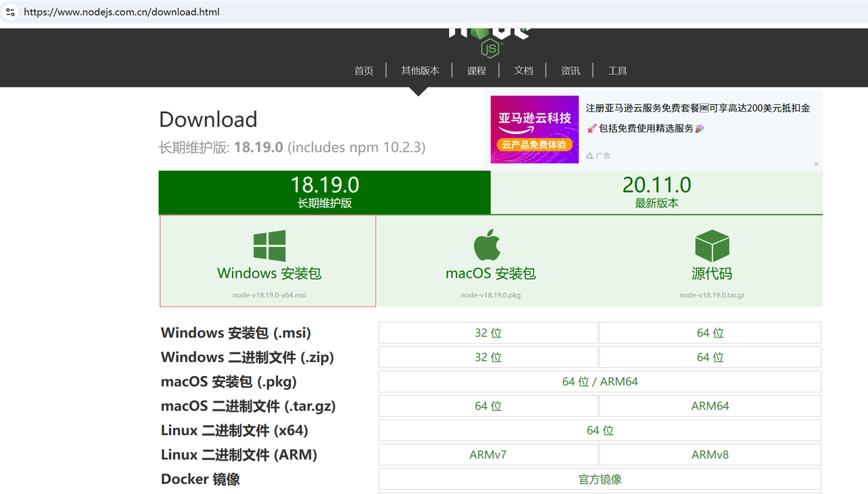This screenshot has height=494, width=868.
Task: Download the 64 位 Windows 安装包 (.msi)
Action: (709, 332)
